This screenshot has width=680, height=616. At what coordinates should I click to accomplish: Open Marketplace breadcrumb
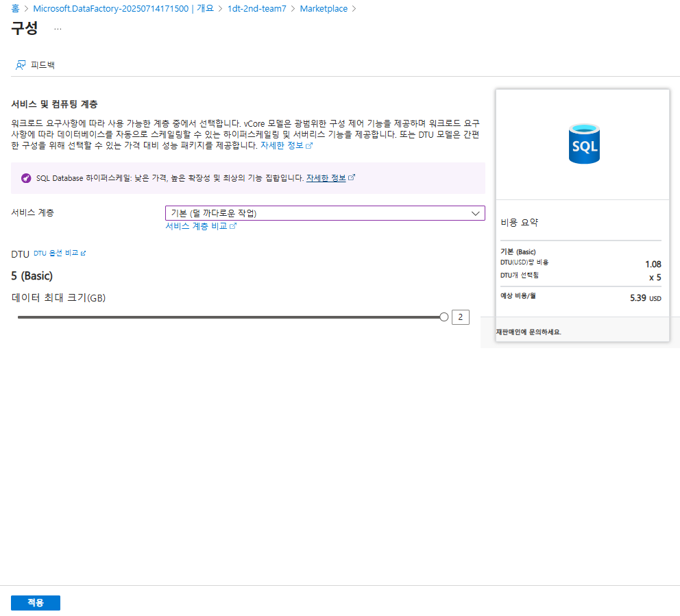324,9
